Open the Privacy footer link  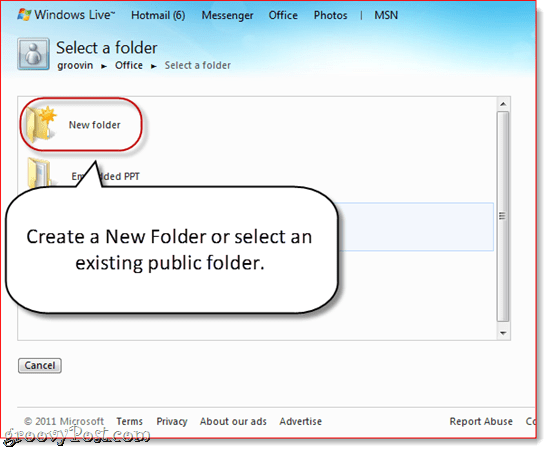click(172, 421)
